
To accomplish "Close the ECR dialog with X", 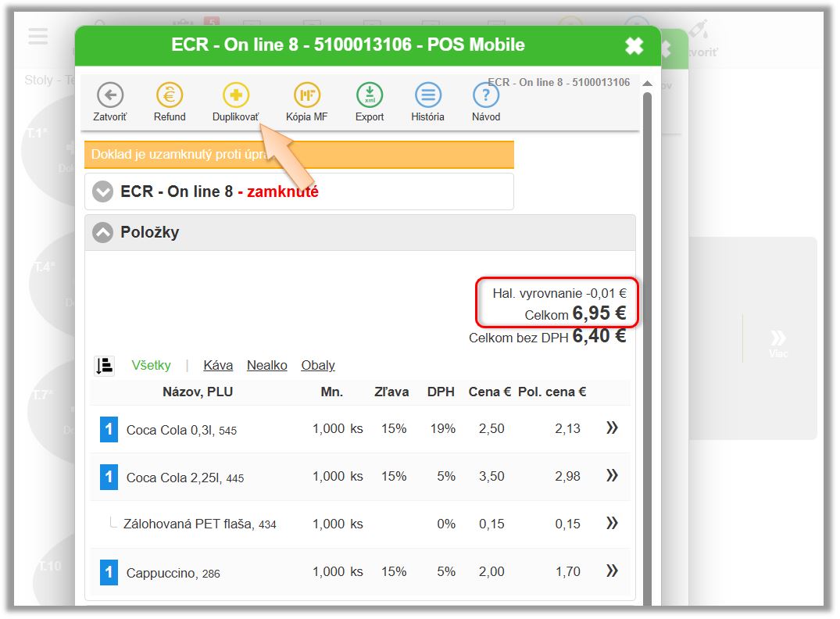I will (634, 46).
